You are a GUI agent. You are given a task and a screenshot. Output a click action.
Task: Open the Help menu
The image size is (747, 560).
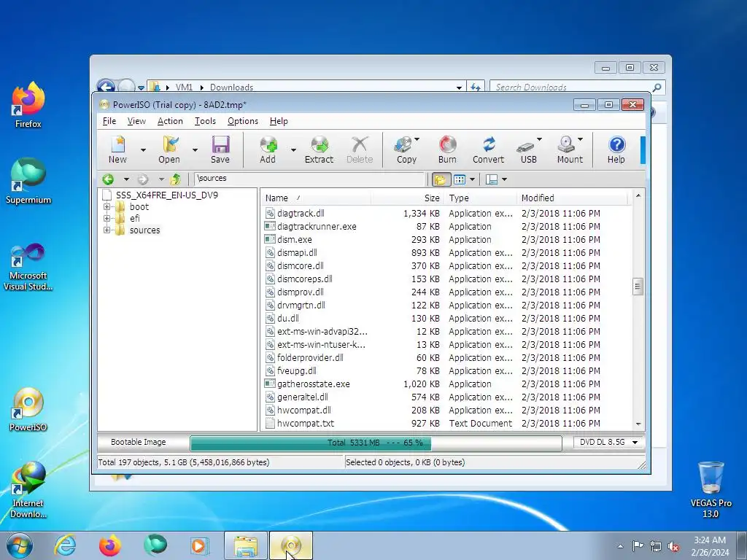tap(279, 122)
